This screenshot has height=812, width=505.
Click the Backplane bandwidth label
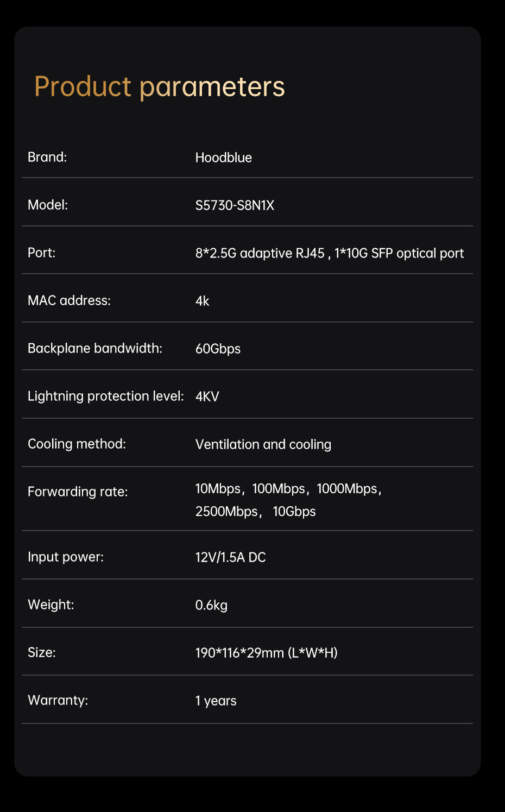point(95,348)
